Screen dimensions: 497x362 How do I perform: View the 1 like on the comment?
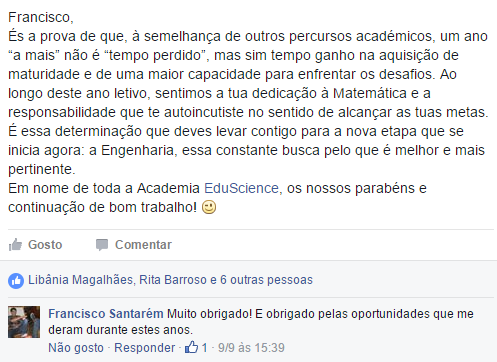pos(204,348)
